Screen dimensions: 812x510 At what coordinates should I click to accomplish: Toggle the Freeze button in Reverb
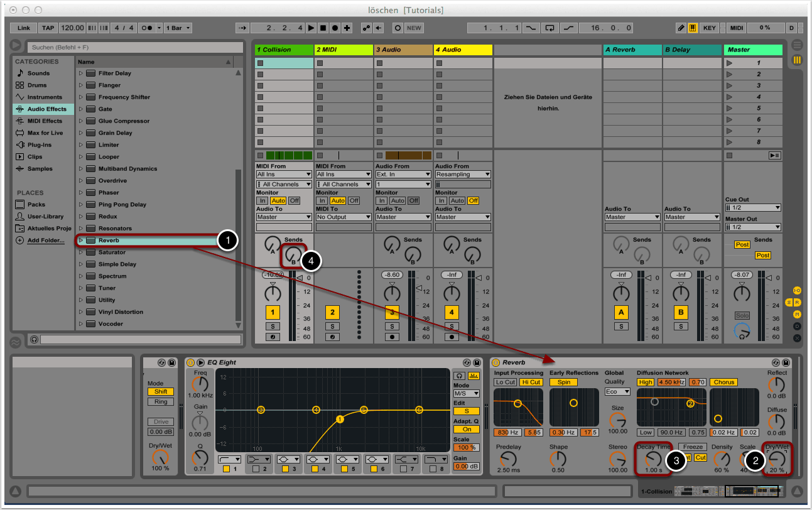(693, 447)
